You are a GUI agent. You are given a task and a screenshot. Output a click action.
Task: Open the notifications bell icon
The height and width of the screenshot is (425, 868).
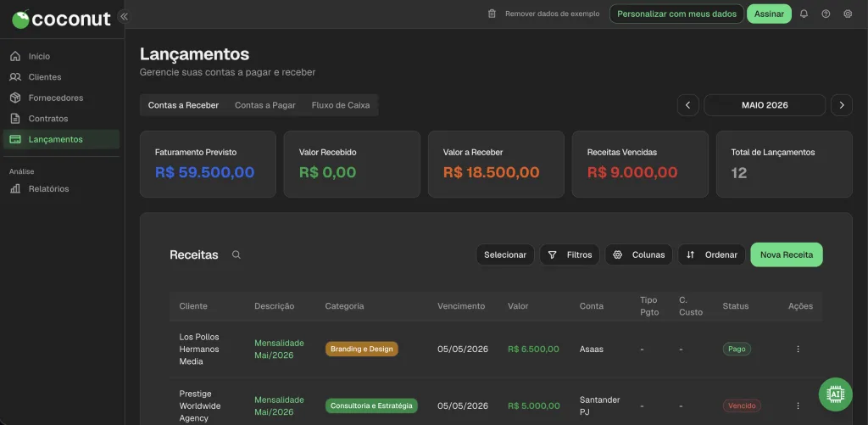pyautogui.click(x=804, y=14)
